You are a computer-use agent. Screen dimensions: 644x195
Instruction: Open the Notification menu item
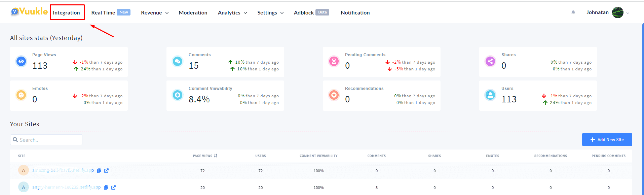coord(355,12)
